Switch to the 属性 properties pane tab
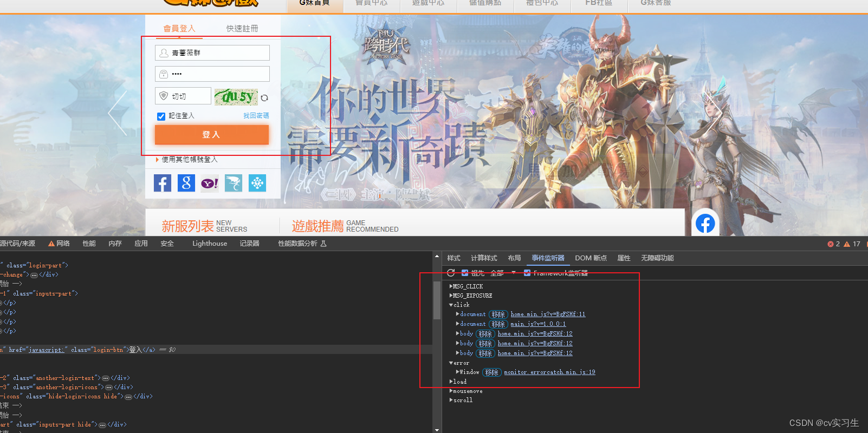Viewport: 868px width, 433px height. coord(624,258)
